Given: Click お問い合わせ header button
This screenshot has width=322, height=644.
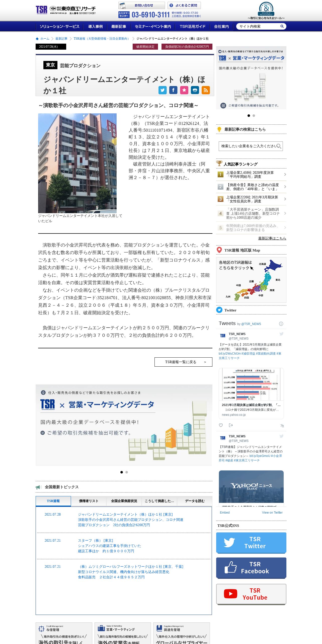Looking at the screenshot, I should point(141,5).
